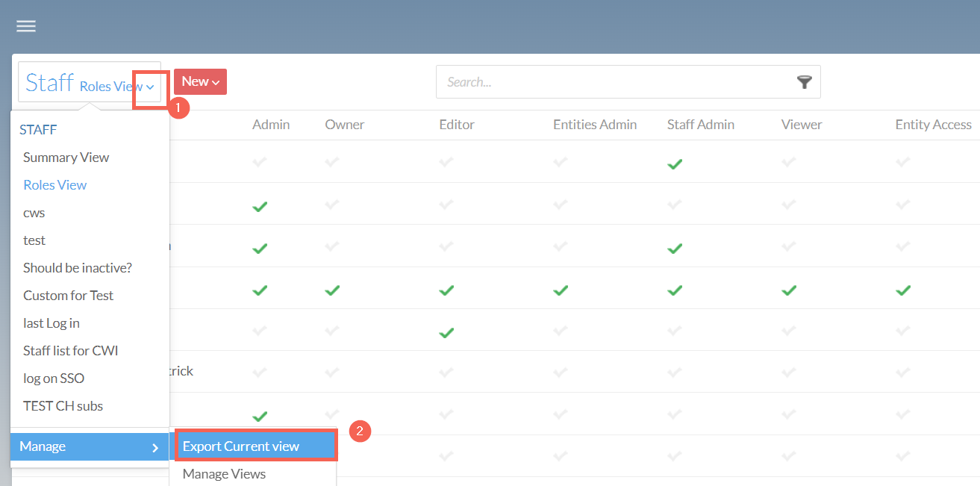
Task: Click the filter funnel icon in search
Action: point(804,82)
